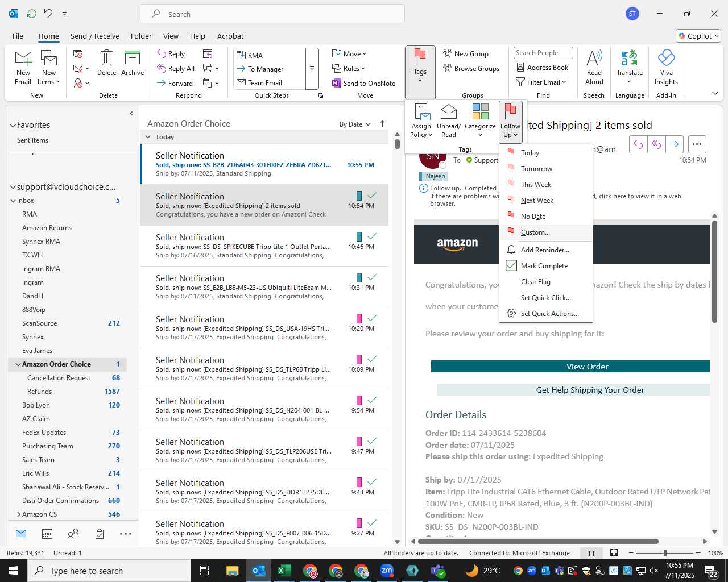Screen dimensions: 728x582
Task: Open Zoom from the taskbar
Action: click(x=387, y=571)
